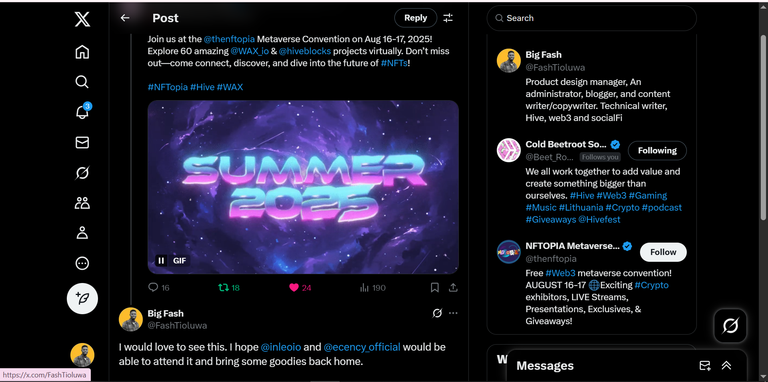Click the Search input field
The height and width of the screenshot is (382, 768).
pyautogui.click(x=592, y=18)
